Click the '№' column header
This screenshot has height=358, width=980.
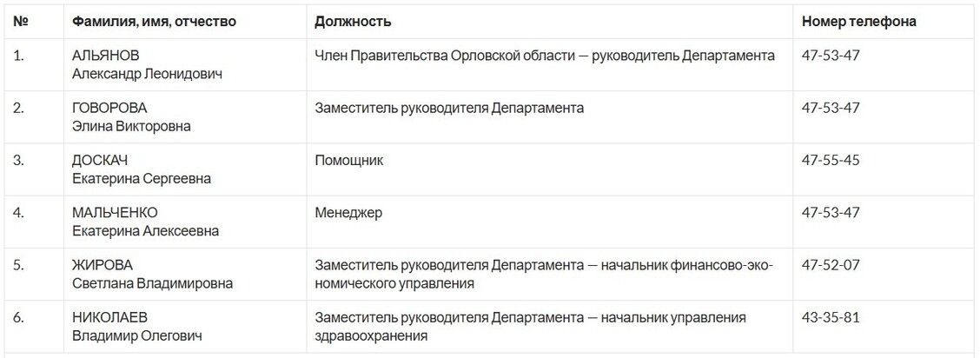point(21,21)
